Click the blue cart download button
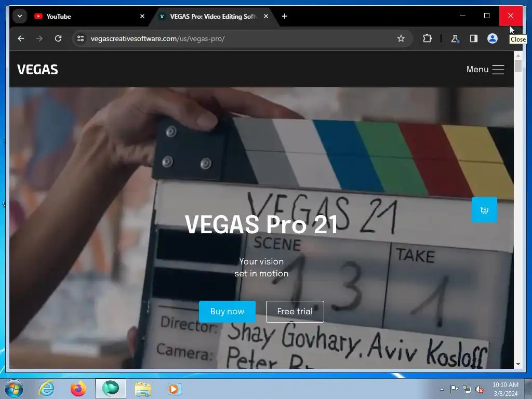Viewport: 532px width, 399px height. pyautogui.click(x=484, y=210)
